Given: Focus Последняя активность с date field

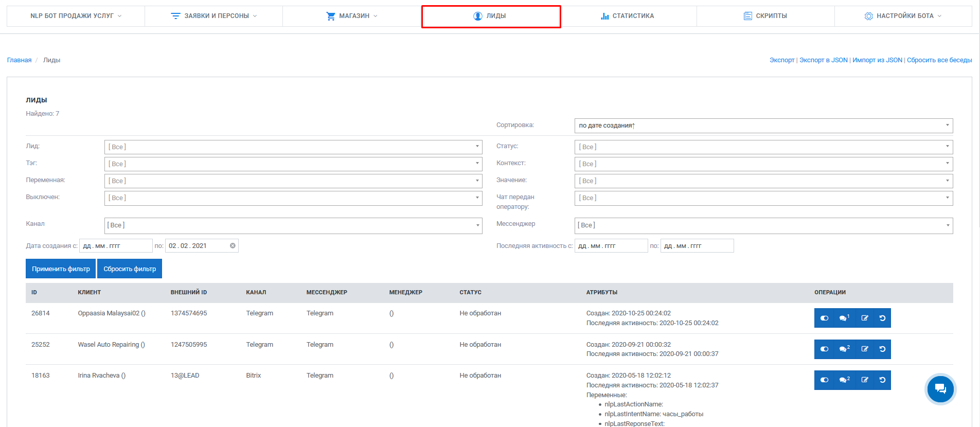Looking at the screenshot, I should point(611,246).
